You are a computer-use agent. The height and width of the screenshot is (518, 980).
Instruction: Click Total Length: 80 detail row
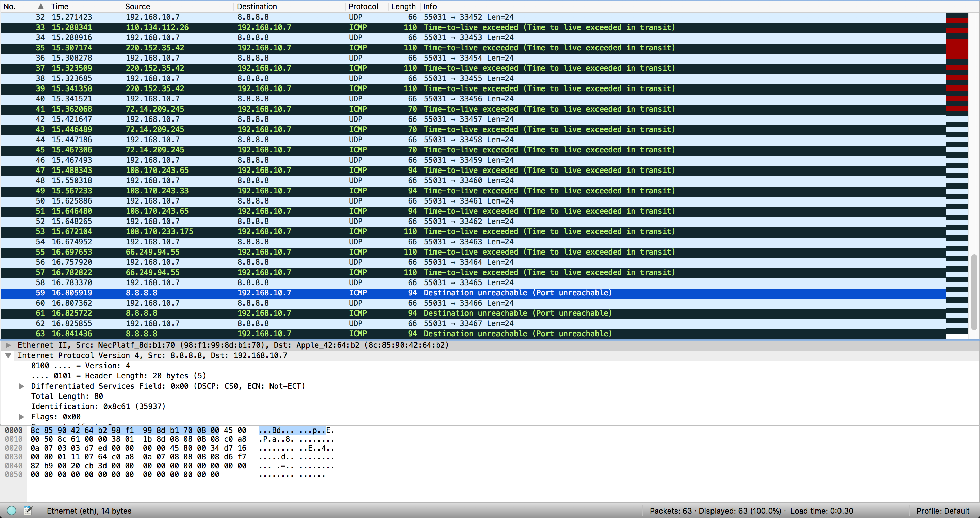[x=67, y=396]
